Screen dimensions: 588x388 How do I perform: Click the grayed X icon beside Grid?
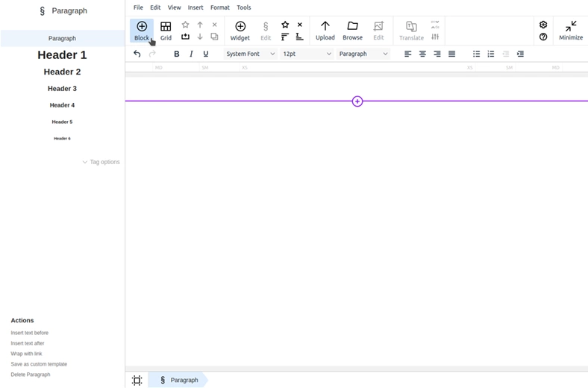pyautogui.click(x=214, y=25)
